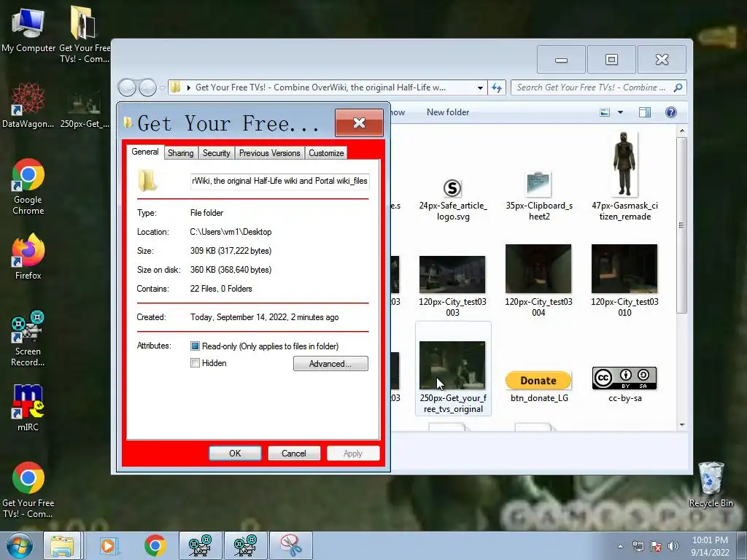Click OK in the properties dialog
The width and height of the screenshot is (747, 560).
235,454
